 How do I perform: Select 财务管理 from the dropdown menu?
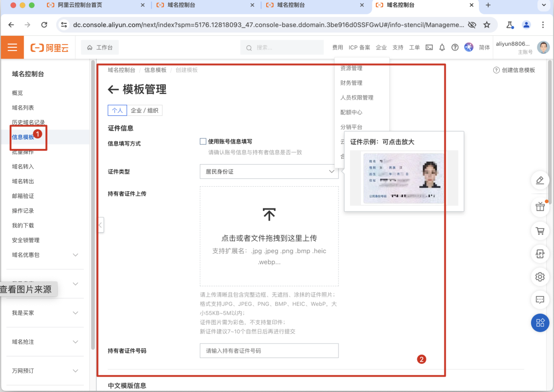(x=351, y=83)
